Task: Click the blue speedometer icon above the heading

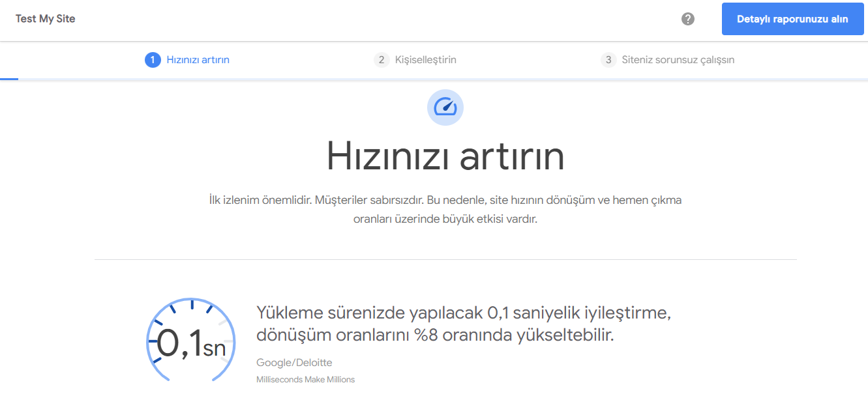Action: click(445, 107)
